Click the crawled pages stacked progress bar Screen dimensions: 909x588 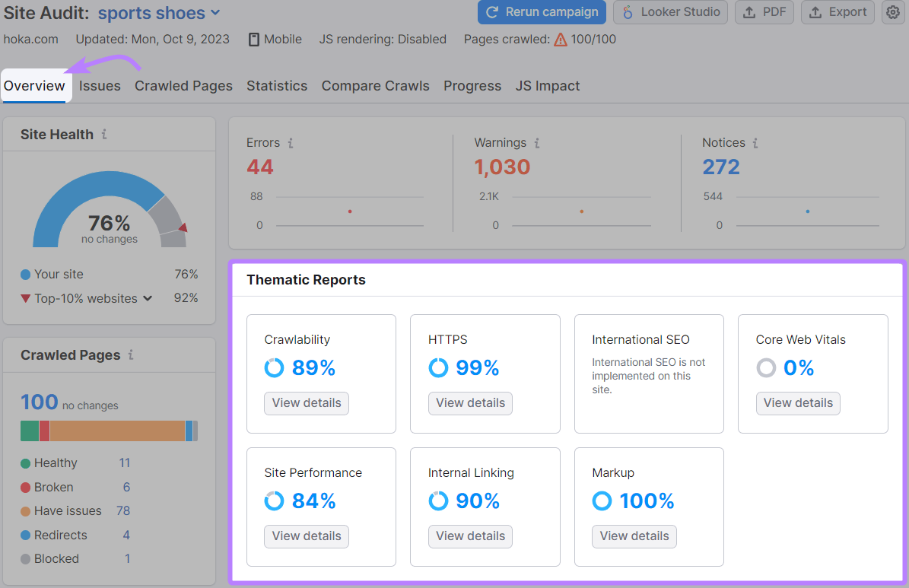pyautogui.click(x=109, y=431)
